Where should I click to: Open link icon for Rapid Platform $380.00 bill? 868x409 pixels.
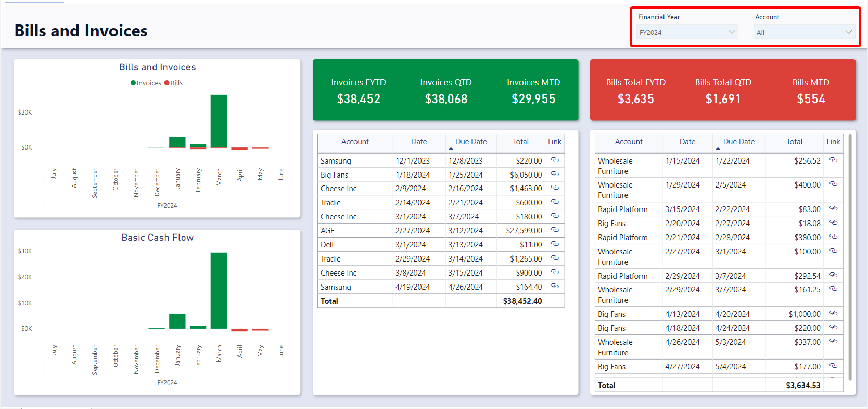[x=833, y=237]
